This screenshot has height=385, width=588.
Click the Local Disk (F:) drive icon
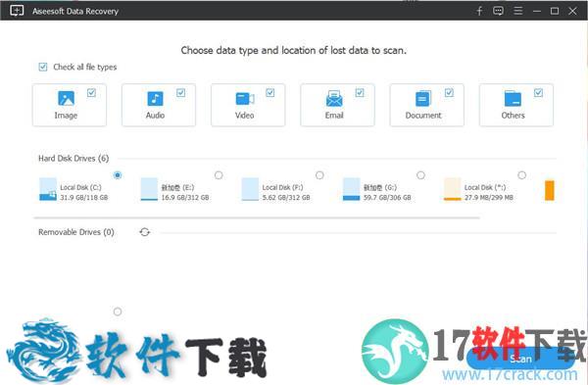tap(250, 189)
